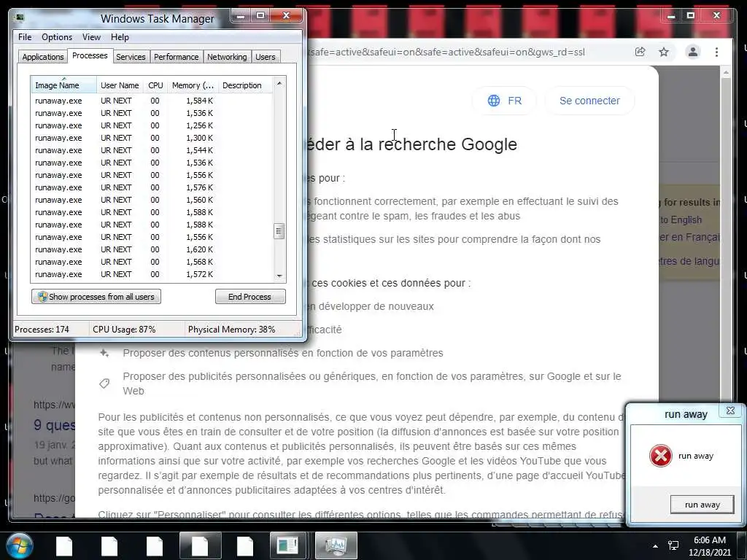Click the globe language icon next to FR
This screenshot has width=747, height=560.
click(494, 101)
